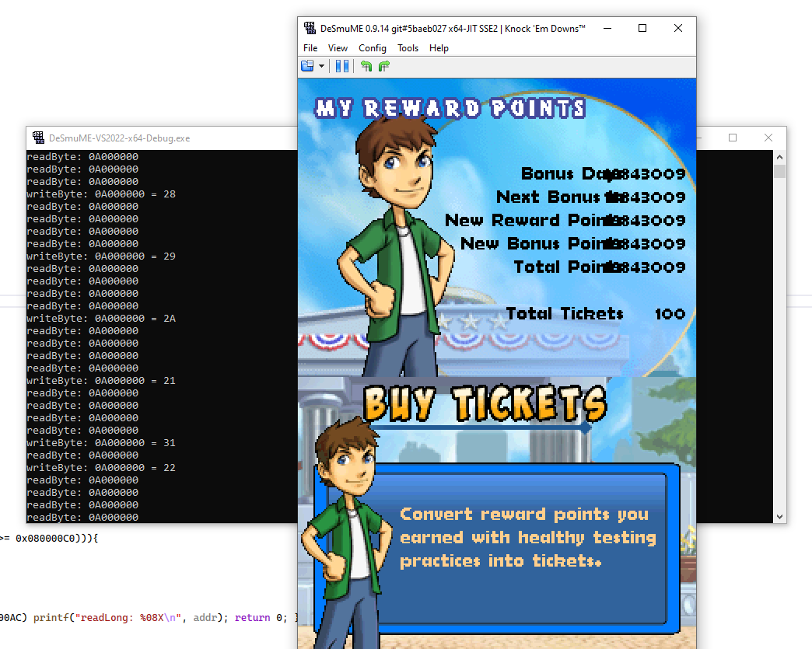Image resolution: width=812 pixels, height=649 pixels.
Task: Click the Open ROM toolbar icon
Action: (x=307, y=66)
